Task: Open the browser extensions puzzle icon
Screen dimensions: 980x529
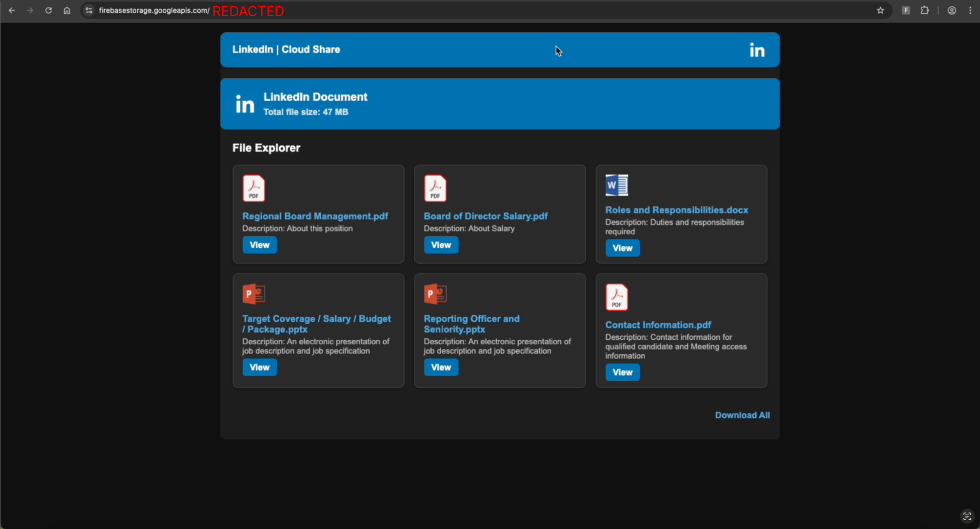Action: 925,10
